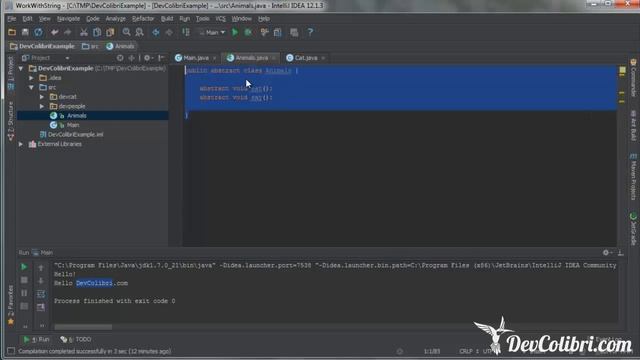This screenshot has width=640, height=360.
Task: Click scroll from source icon in Project panel
Action: 120,58
